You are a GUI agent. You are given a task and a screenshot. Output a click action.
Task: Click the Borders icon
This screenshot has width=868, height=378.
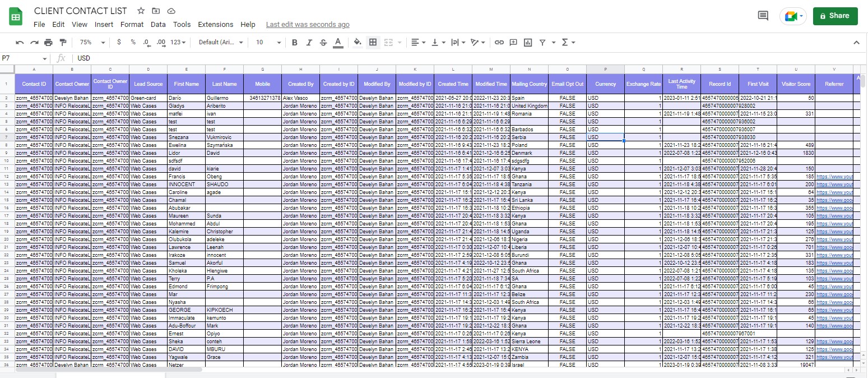[373, 43]
